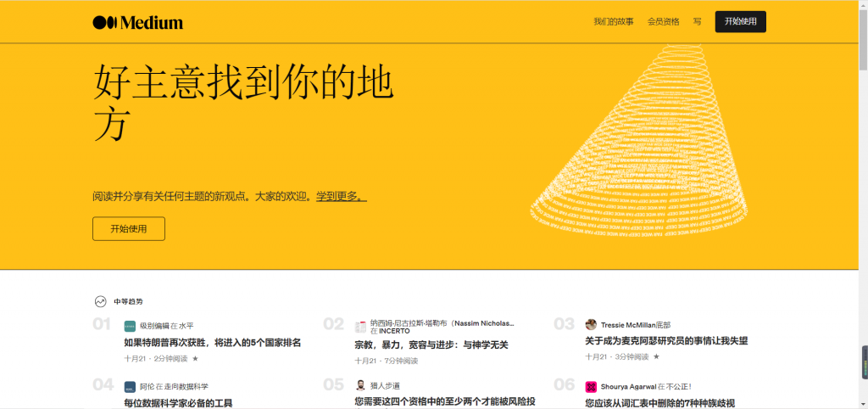Click the INCERTO publication avatar
This screenshot has height=409, width=868.
click(360, 327)
